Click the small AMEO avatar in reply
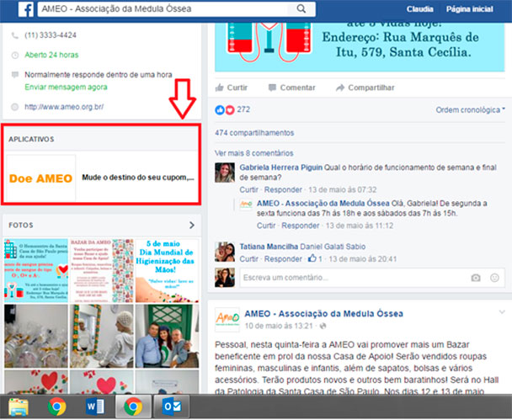The image size is (512, 420). (246, 205)
